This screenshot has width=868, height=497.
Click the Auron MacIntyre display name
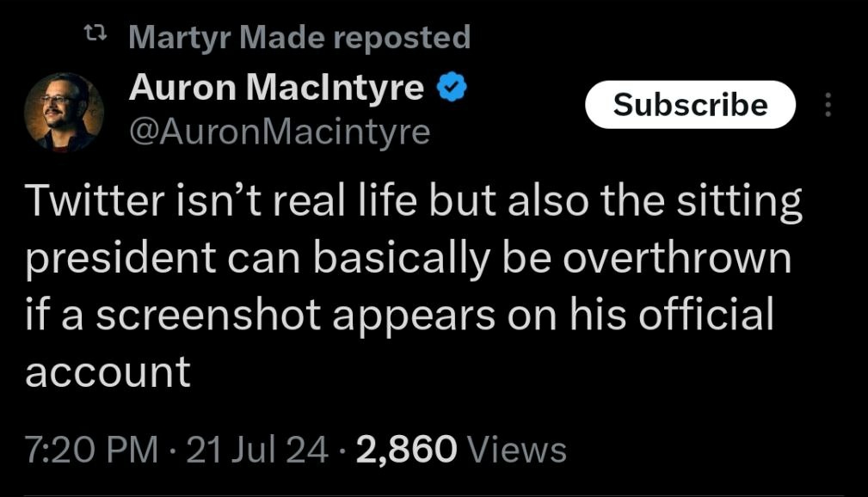pyautogui.click(x=277, y=88)
